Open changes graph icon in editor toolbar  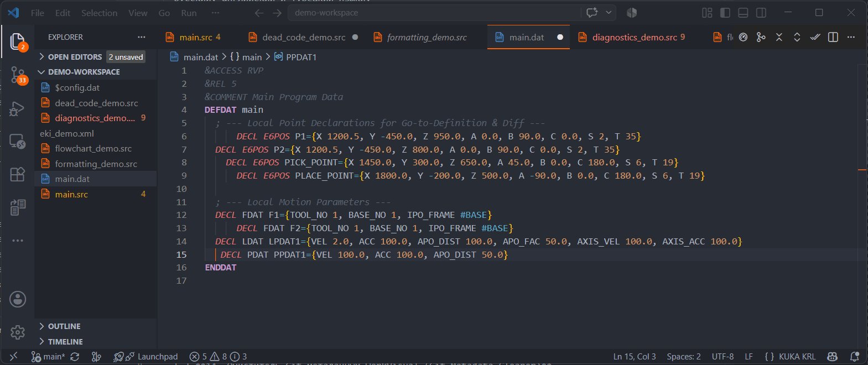point(761,37)
